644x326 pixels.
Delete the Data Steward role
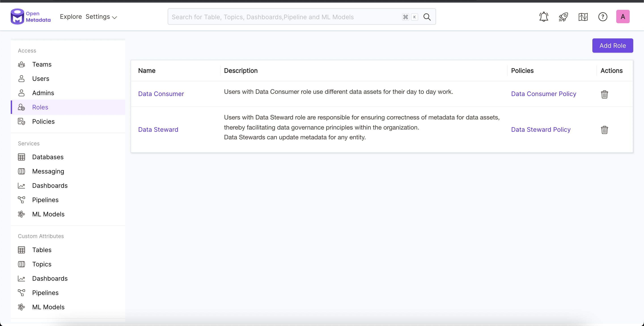click(604, 130)
